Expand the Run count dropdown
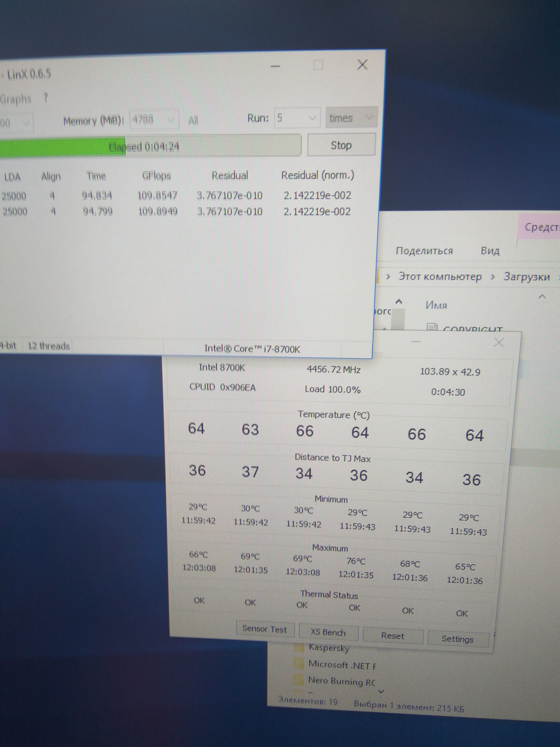Image resolution: width=560 pixels, height=747 pixels. click(312, 118)
